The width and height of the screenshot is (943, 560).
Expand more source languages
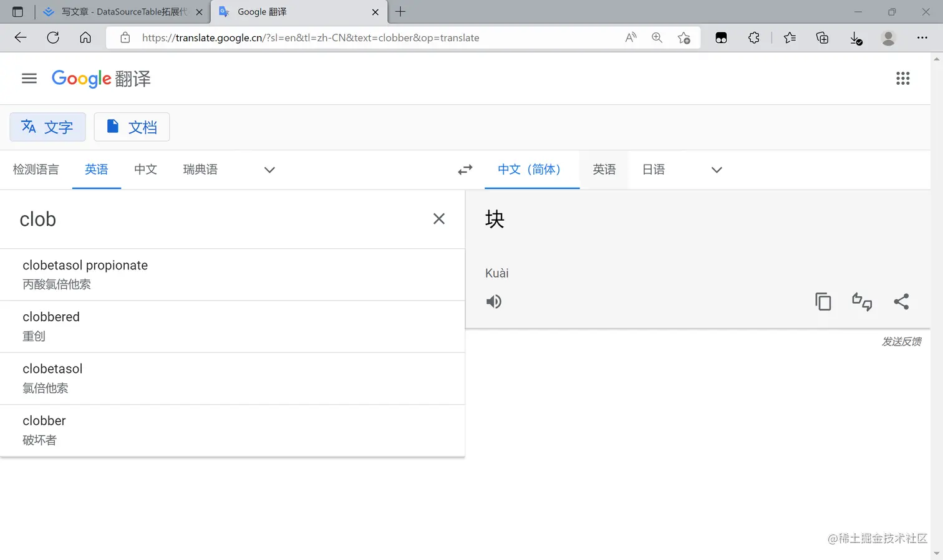coord(269,170)
